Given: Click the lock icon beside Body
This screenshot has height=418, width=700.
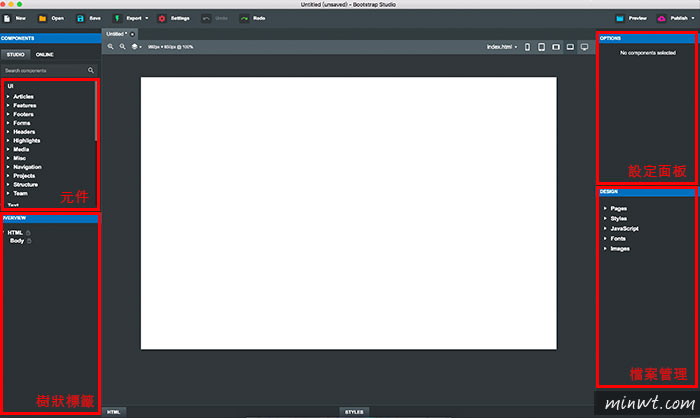Looking at the screenshot, I should tap(29, 241).
